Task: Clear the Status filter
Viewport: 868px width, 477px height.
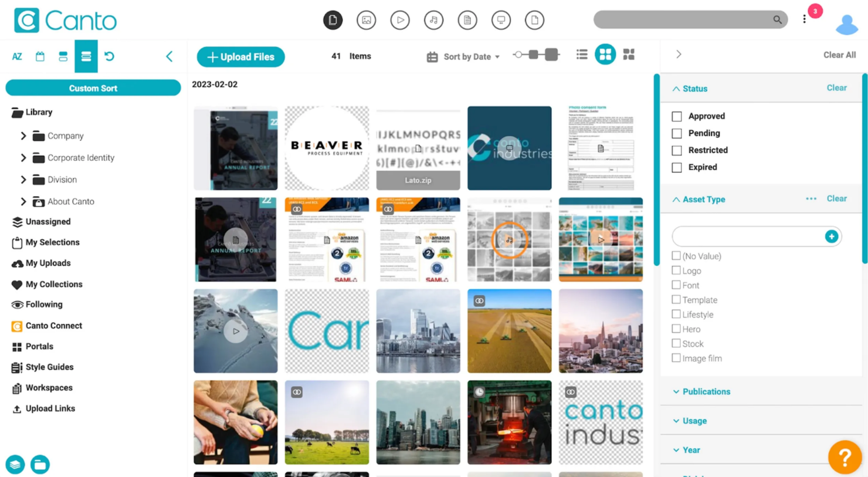Action: pyautogui.click(x=836, y=88)
